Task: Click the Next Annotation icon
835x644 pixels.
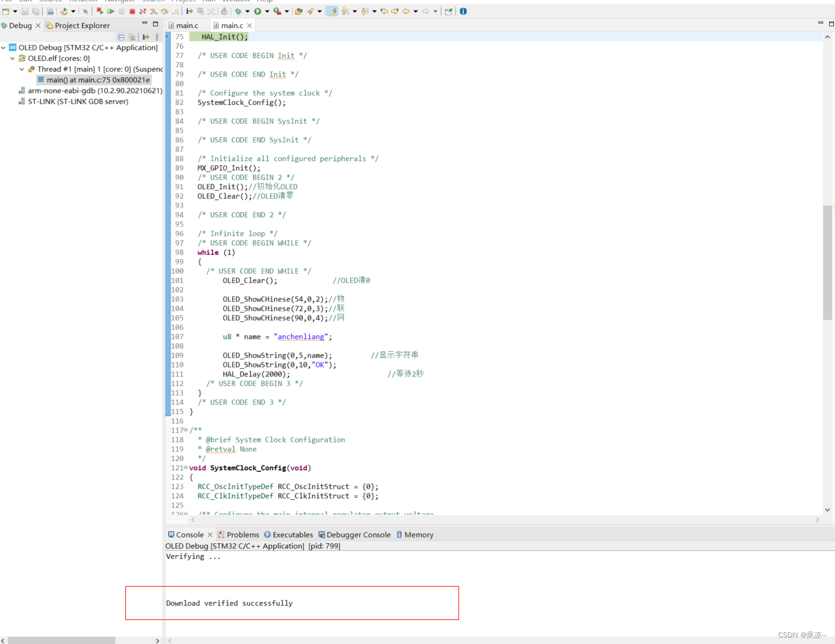Action: [x=344, y=11]
